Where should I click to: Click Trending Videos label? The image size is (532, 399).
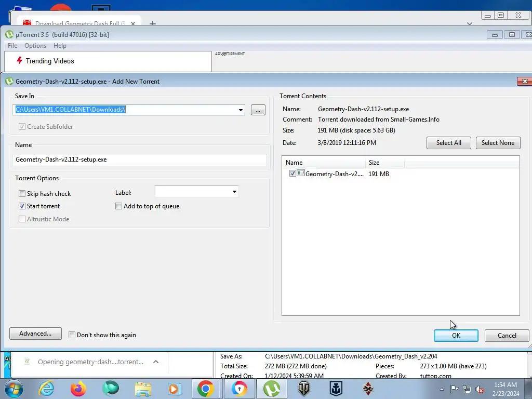click(x=50, y=61)
